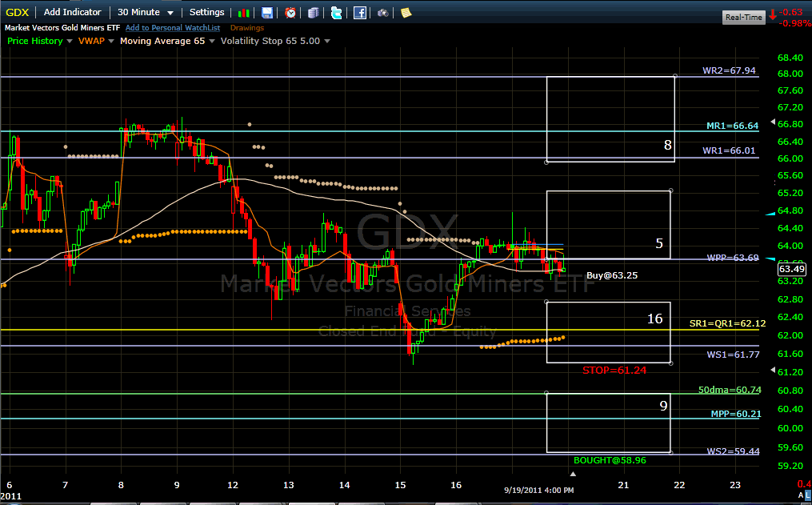The image size is (812, 505).
Task: Click the 2011 year label on time axis
Action: [11, 496]
